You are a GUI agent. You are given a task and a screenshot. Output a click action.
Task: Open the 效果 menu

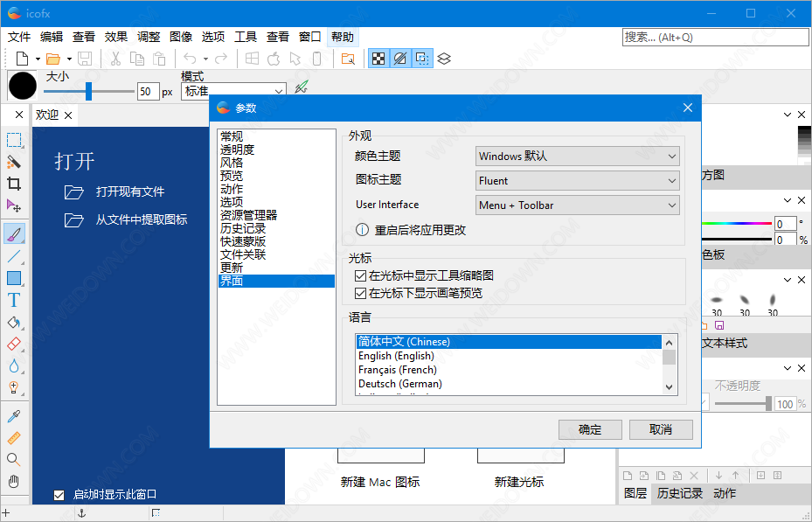tap(116, 37)
